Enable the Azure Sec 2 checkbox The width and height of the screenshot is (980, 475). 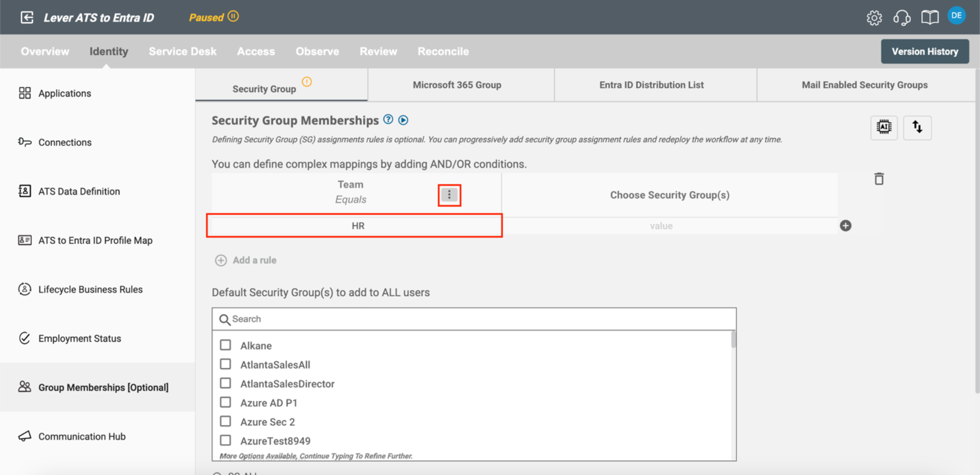tap(226, 421)
